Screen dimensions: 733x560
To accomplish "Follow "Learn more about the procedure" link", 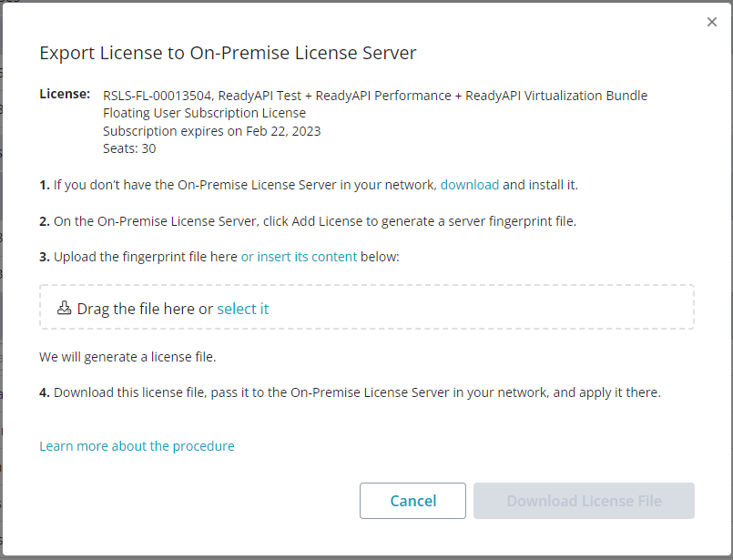I will [x=137, y=445].
